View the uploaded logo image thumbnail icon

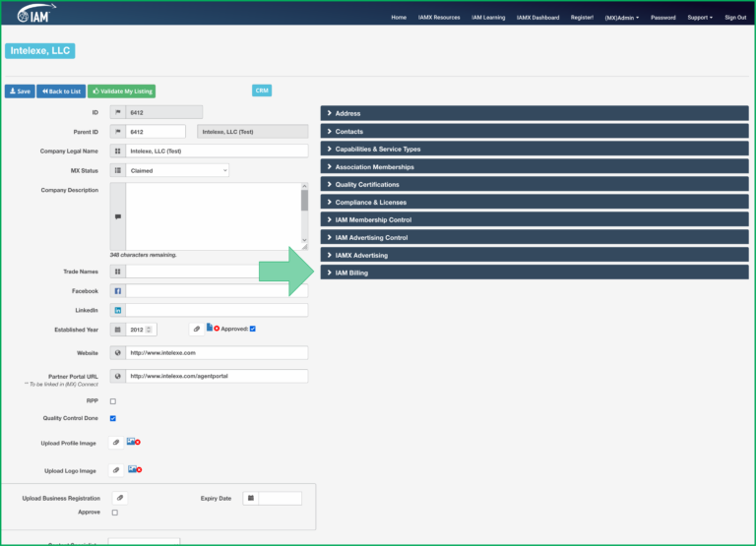(132, 469)
